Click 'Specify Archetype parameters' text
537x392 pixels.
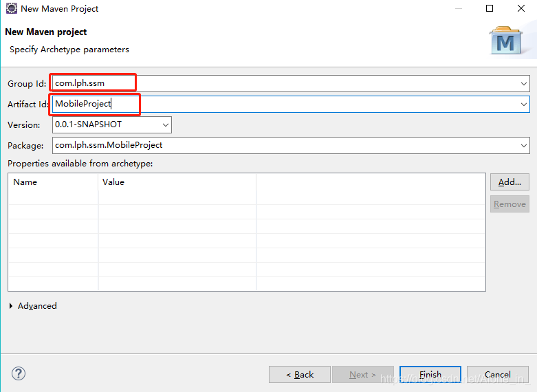(x=69, y=50)
